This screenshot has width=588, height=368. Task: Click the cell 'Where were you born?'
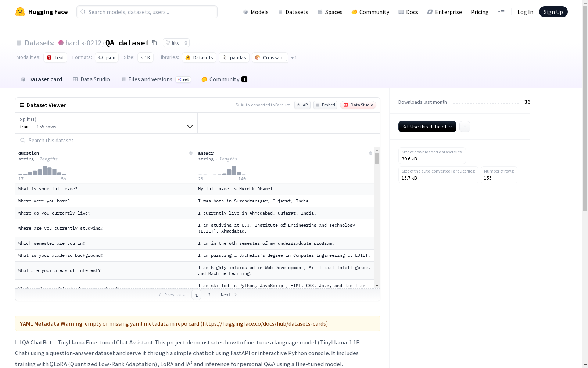point(105,201)
